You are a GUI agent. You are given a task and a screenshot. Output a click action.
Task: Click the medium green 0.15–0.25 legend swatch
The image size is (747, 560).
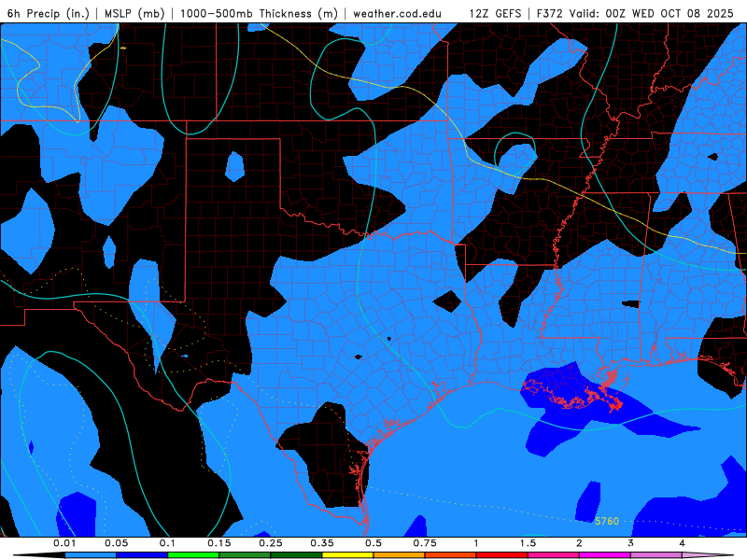(245, 555)
